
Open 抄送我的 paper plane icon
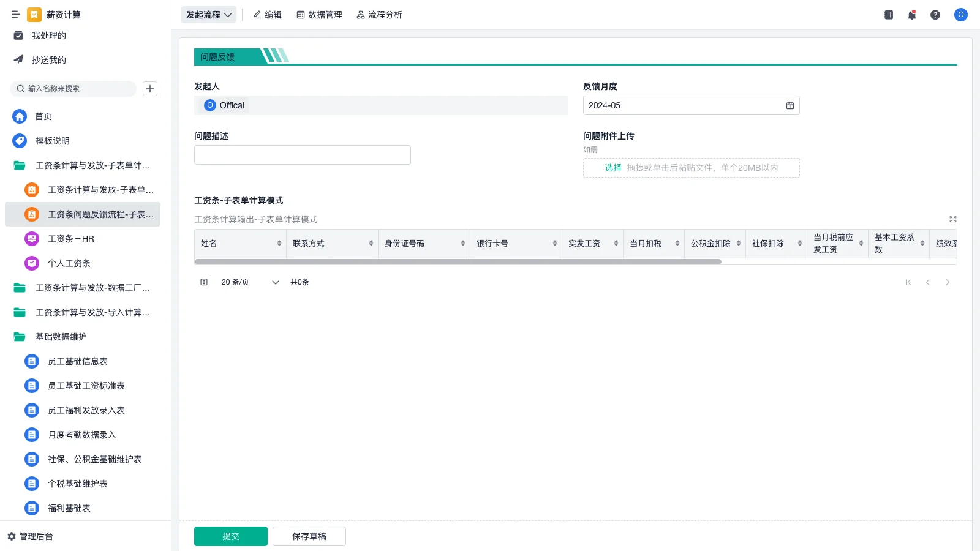click(18, 60)
